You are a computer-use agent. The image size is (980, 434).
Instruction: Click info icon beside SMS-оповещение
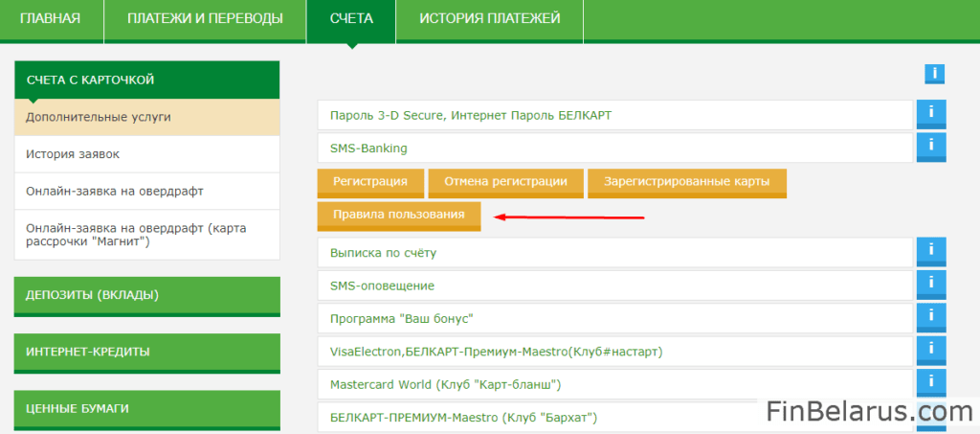[930, 286]
